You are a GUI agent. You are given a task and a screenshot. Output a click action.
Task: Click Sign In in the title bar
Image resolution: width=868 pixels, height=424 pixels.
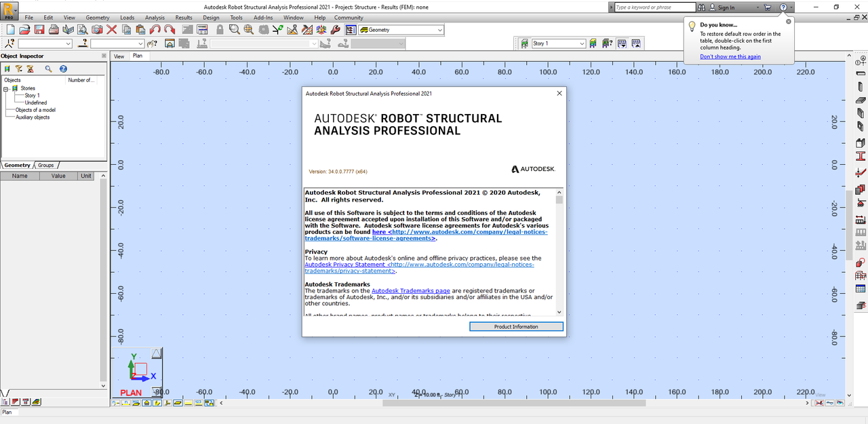[726, 7]
